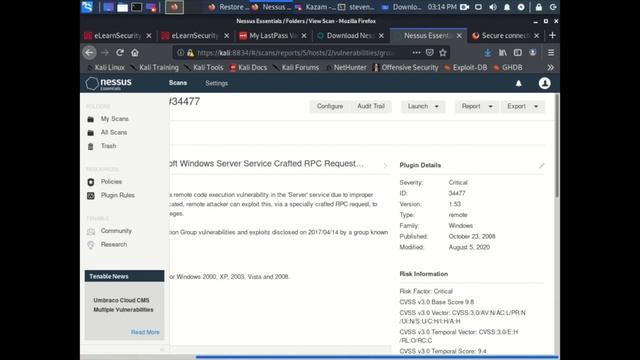The height and width of the screenshot is (360, 640).
Task: Switch to the first eLearnSecurity browser tab
Action: pyautogui.click(x=117, y=36)
